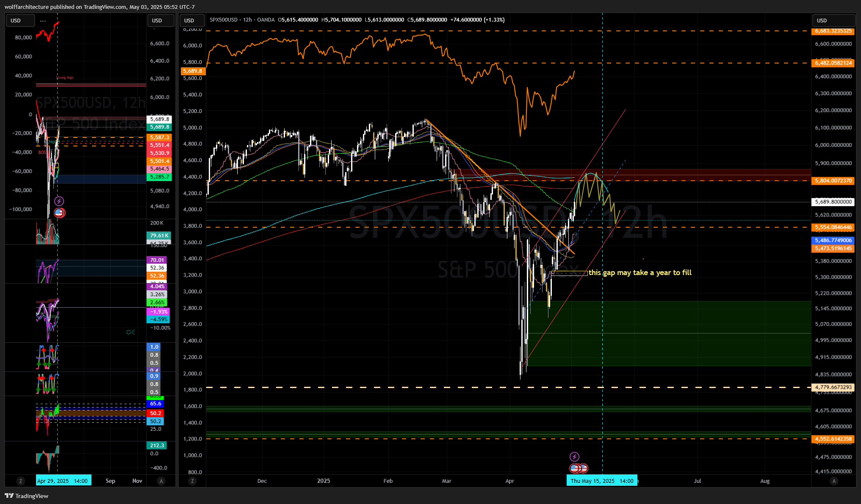Click the US flag event icon in the left panel

(59, 212)
